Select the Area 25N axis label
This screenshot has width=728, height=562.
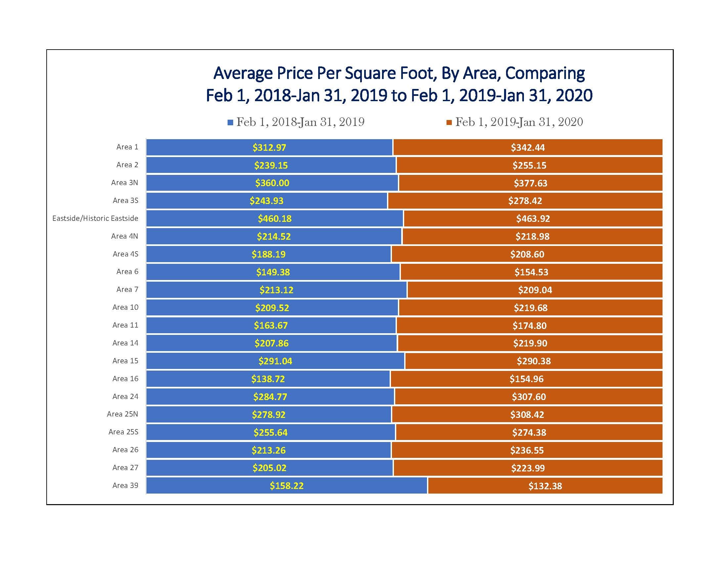tap(122, 414)
